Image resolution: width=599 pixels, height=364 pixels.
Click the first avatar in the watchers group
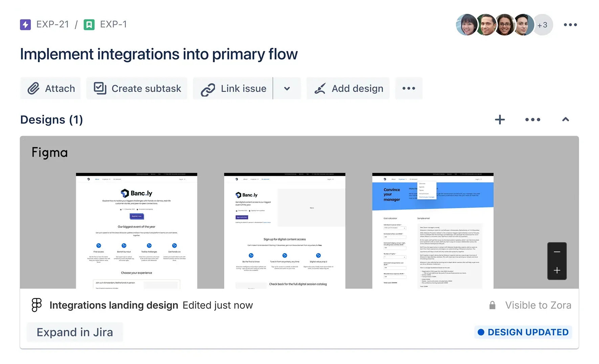point(467,25)
